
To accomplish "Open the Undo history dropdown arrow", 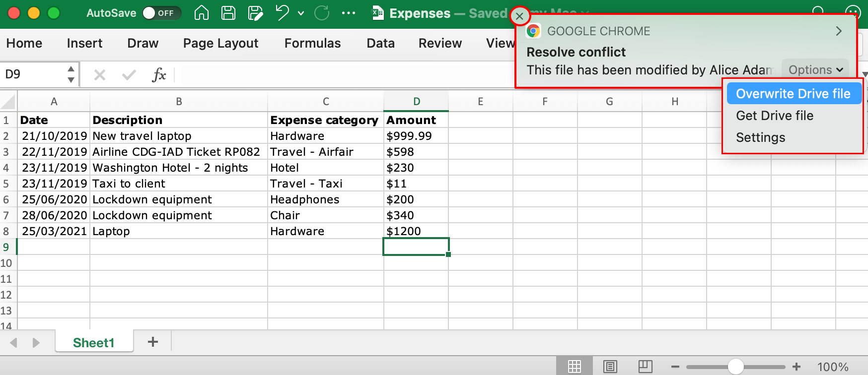I will pyautogui.click(x=301, y=13).
